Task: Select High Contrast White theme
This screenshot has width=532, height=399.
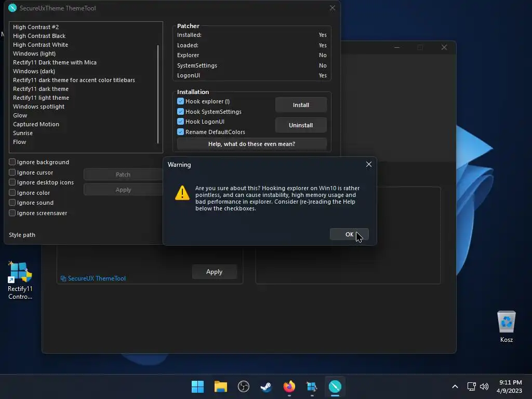Action: pyautogui.click(x=41, y=45)
